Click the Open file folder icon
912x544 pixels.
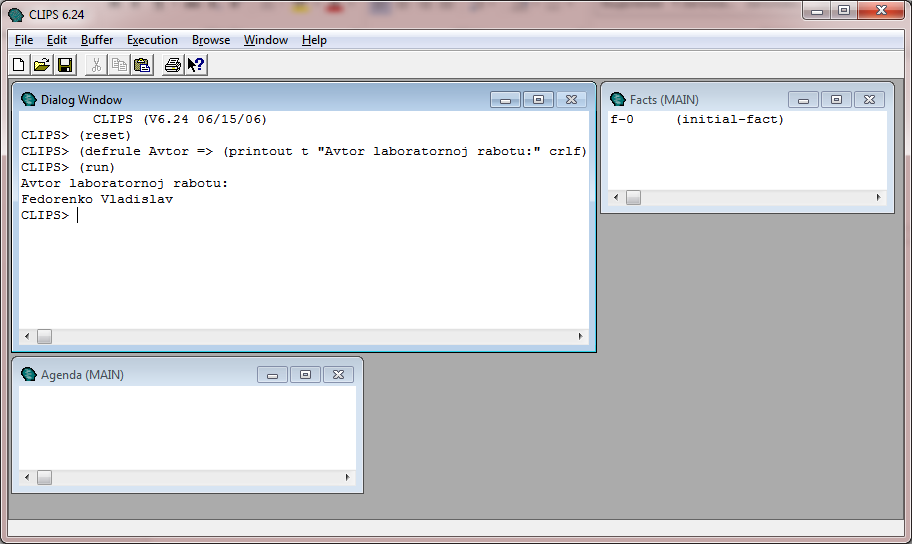point(42,65)
